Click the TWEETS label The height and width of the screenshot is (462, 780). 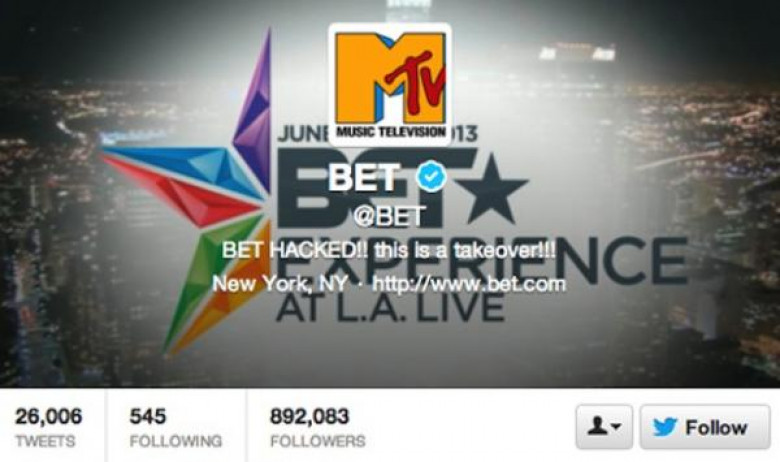coord(45,441)
